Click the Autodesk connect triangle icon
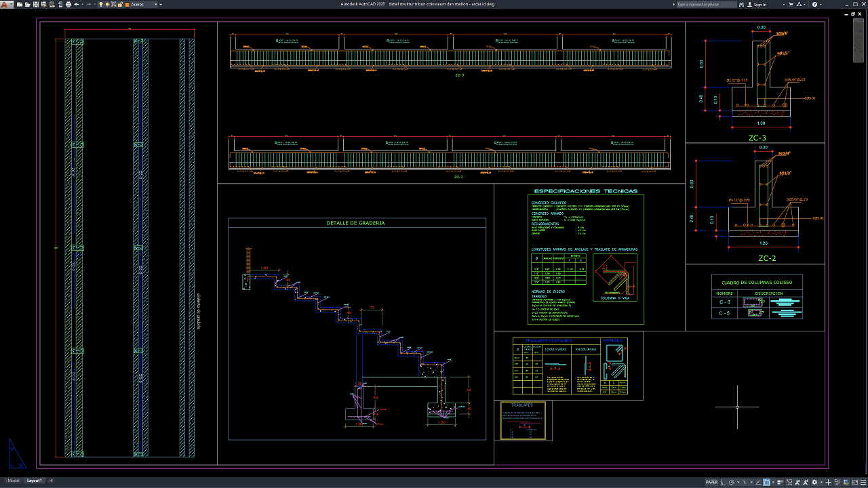This screenshot has height=488, width=868. 799,4
